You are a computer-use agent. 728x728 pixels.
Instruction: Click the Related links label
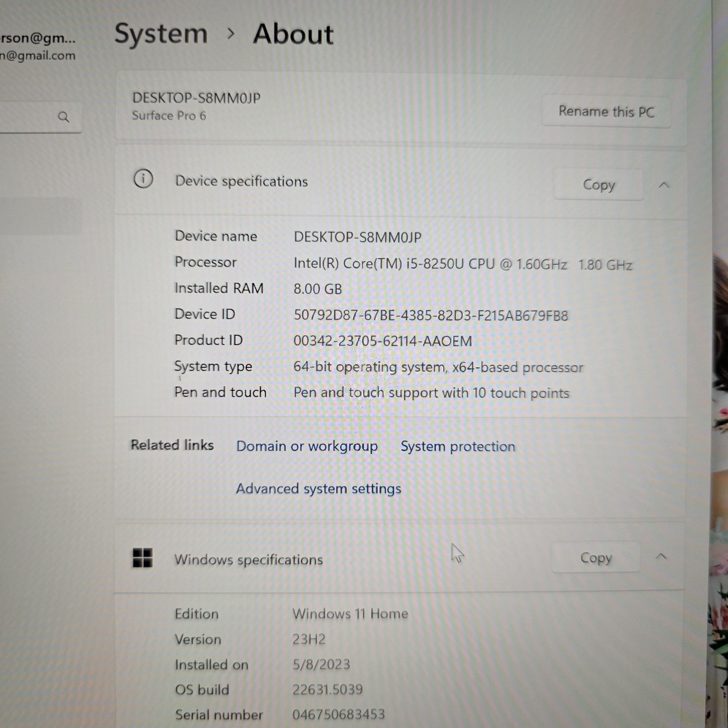pos(172,445)
